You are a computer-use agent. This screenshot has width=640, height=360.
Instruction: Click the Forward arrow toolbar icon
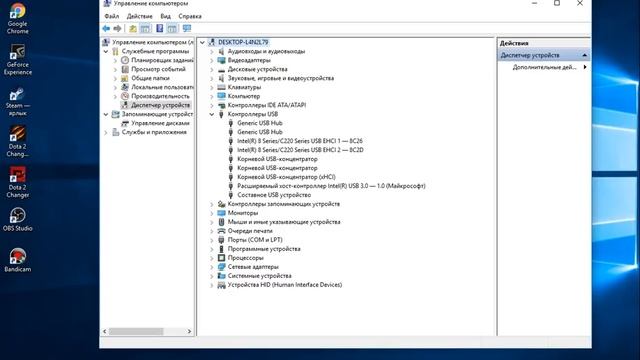(118, 28)
